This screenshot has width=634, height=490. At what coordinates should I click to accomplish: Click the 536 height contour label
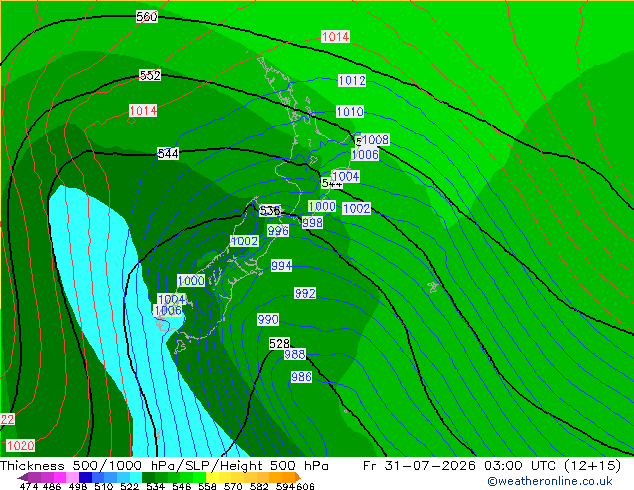pyautogui.click(x=270, y=211)
